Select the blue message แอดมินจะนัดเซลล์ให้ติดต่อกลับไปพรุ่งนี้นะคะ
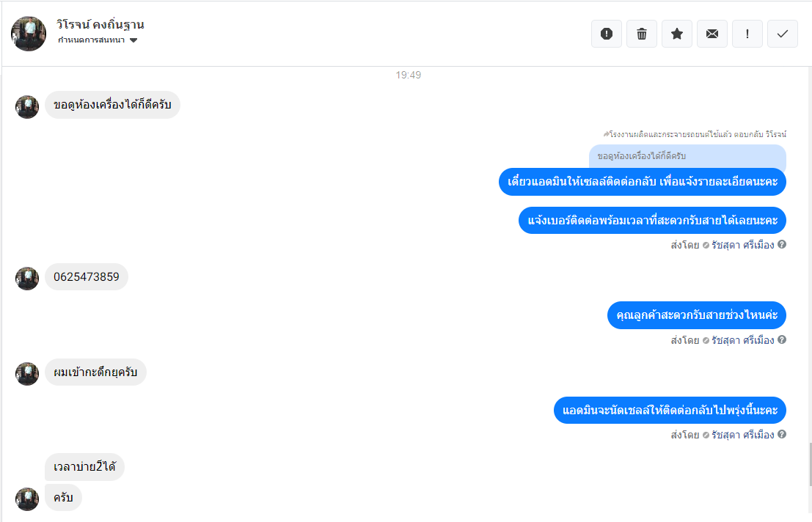The height and width of the screenshot is (522, 812). pyautogui.click(x=670, y=411)
